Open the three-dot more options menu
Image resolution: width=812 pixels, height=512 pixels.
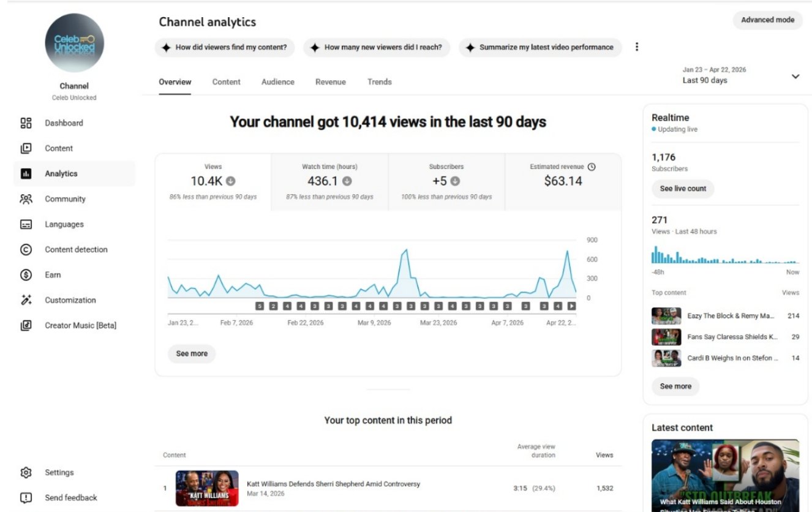637,47
